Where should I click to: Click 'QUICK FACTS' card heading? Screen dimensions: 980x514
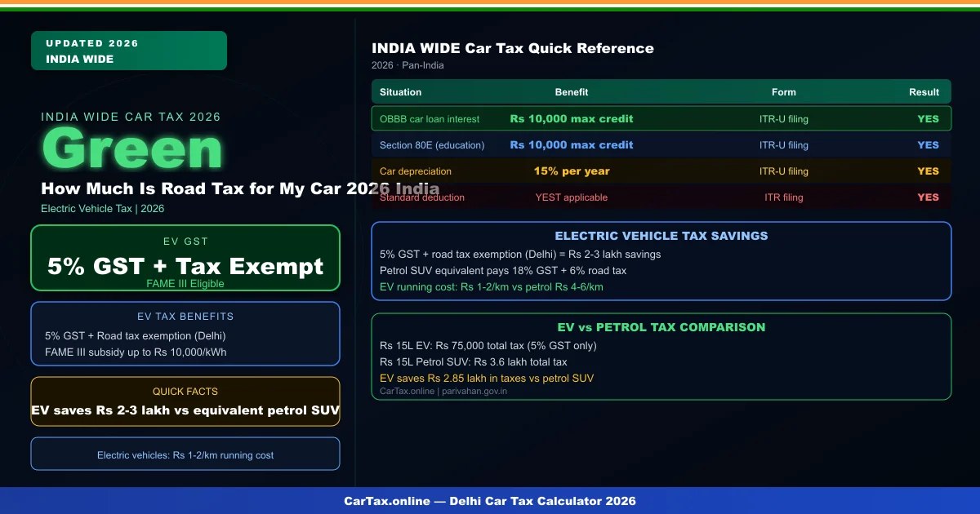pos(185,392)
